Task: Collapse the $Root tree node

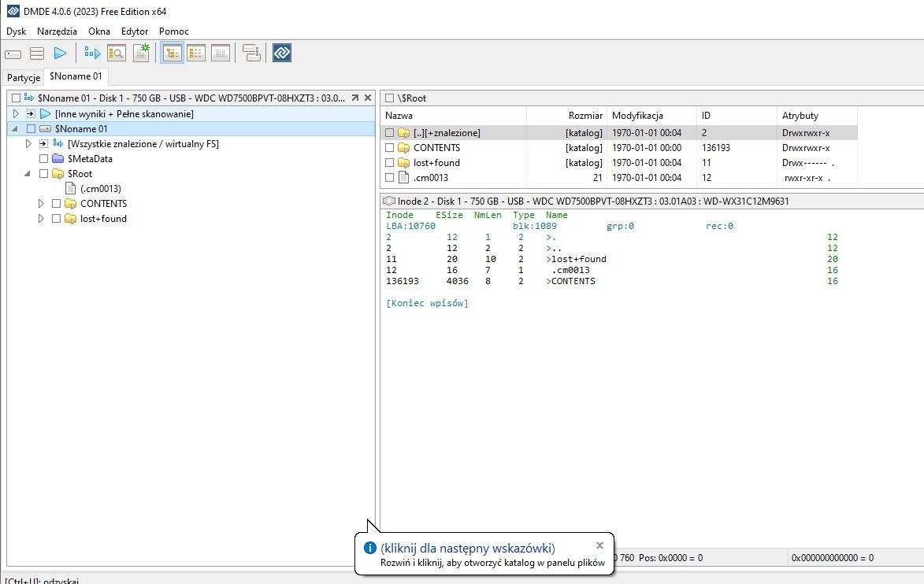Action: pos(29,174)
